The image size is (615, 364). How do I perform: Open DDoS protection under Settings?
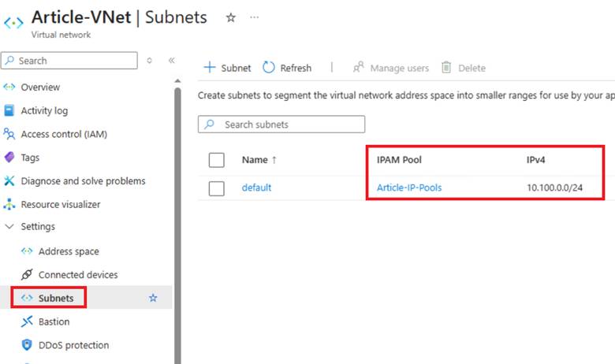tap(74, 345)
